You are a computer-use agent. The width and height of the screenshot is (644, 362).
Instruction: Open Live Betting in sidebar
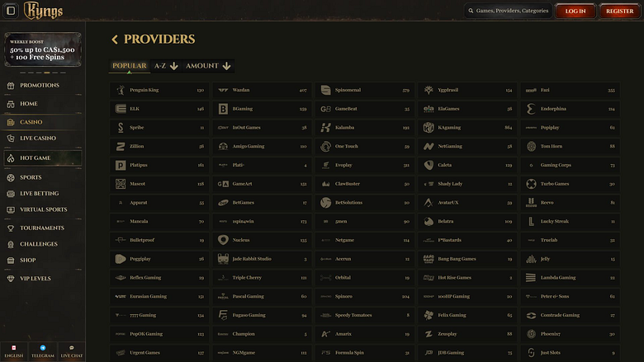(43, 194)
